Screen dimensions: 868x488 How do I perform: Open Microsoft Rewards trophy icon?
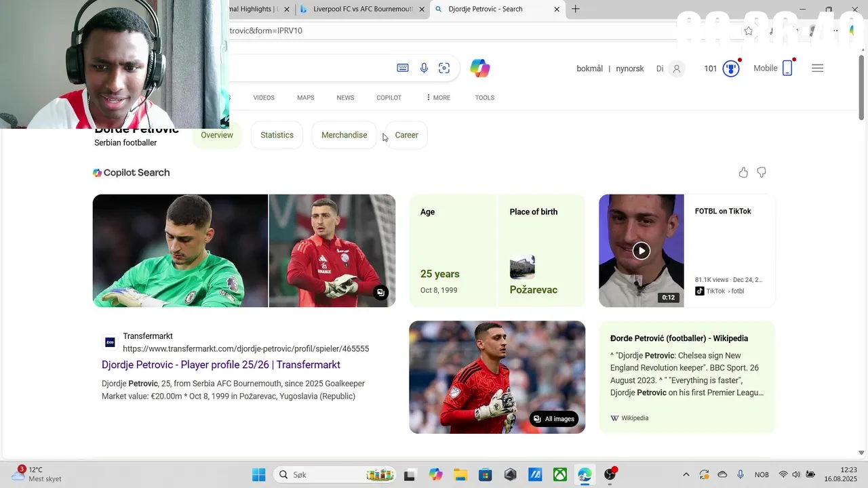tap(731, 68)
